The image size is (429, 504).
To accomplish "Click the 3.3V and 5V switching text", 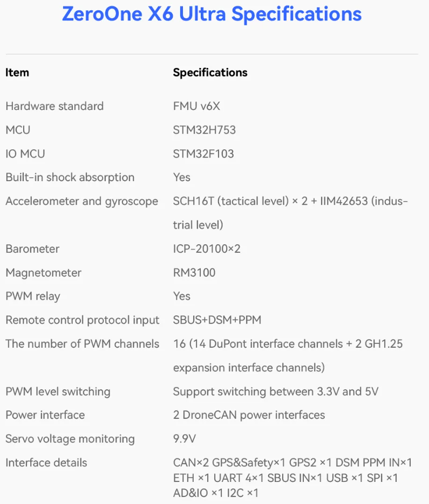I will (x=275, y=391).
